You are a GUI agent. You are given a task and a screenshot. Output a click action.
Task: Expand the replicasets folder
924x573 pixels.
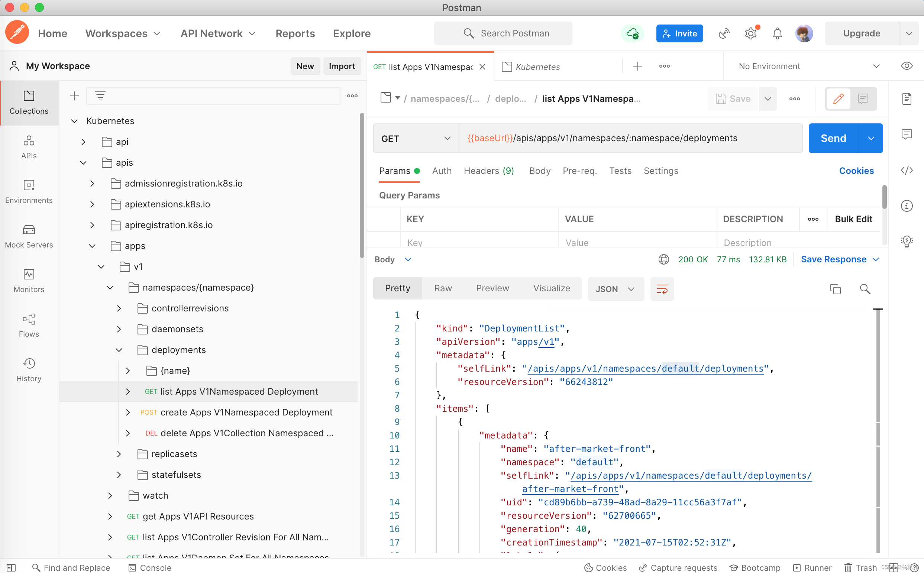pos(119,454)
